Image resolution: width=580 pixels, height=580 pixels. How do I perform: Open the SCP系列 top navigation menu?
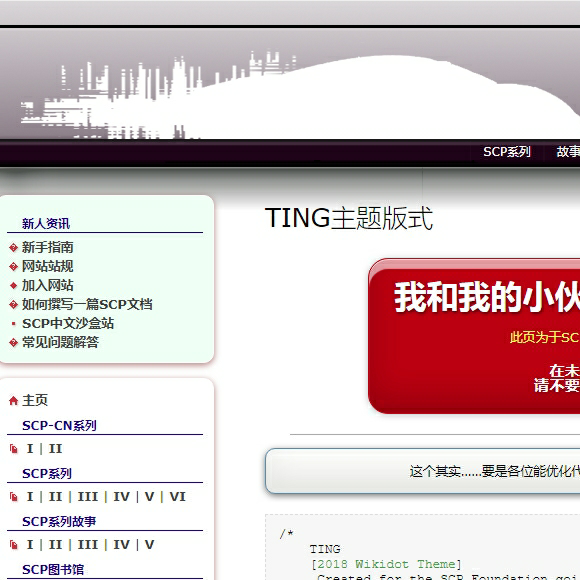click(506, 152)
